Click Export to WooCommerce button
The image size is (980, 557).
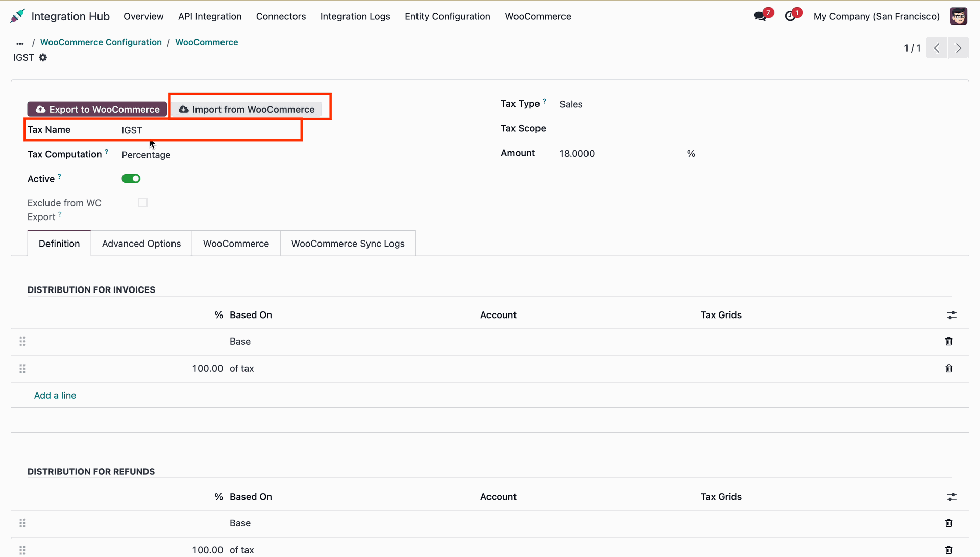(97, 109)
